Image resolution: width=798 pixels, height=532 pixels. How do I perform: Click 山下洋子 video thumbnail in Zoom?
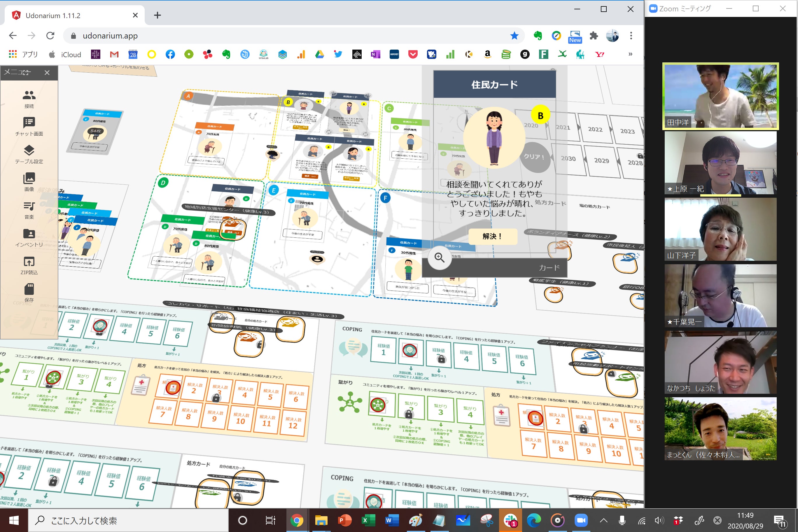coord(720,229)
